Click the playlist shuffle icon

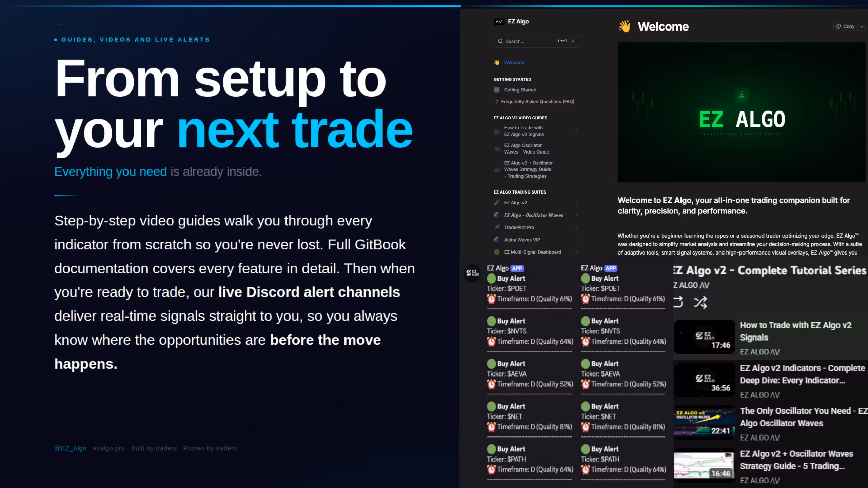pos(700,302)
